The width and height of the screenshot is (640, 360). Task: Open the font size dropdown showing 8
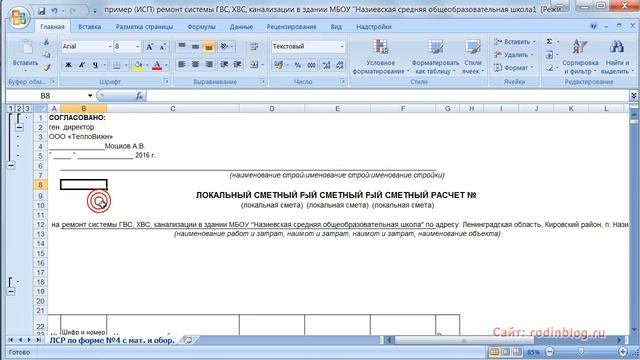point(138,47)
